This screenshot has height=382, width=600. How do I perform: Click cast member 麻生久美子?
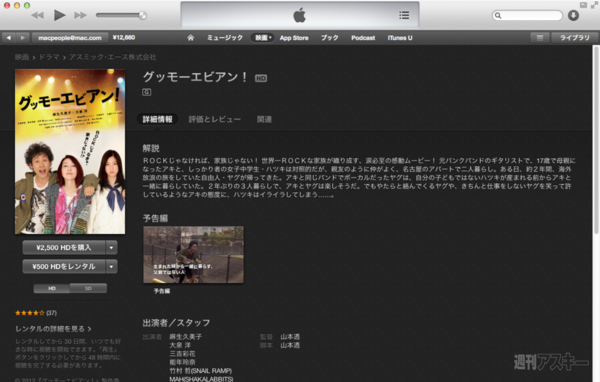tap(186, 337)
